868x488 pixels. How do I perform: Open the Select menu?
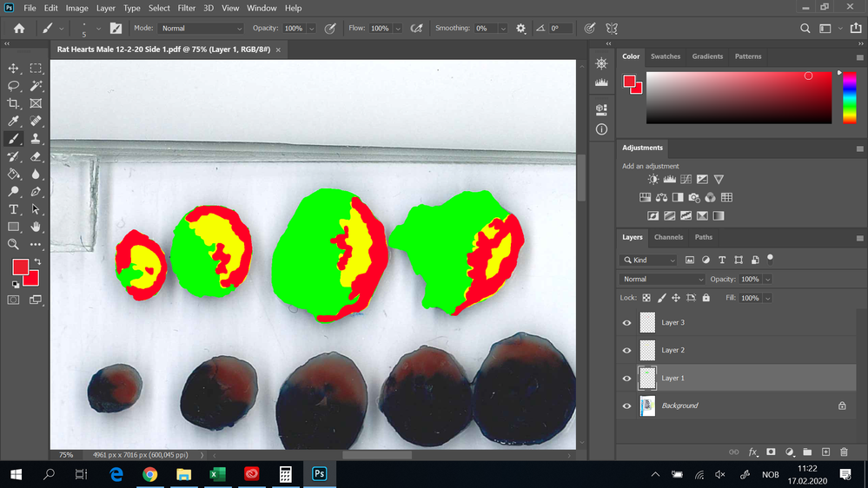tap(159, 9)
